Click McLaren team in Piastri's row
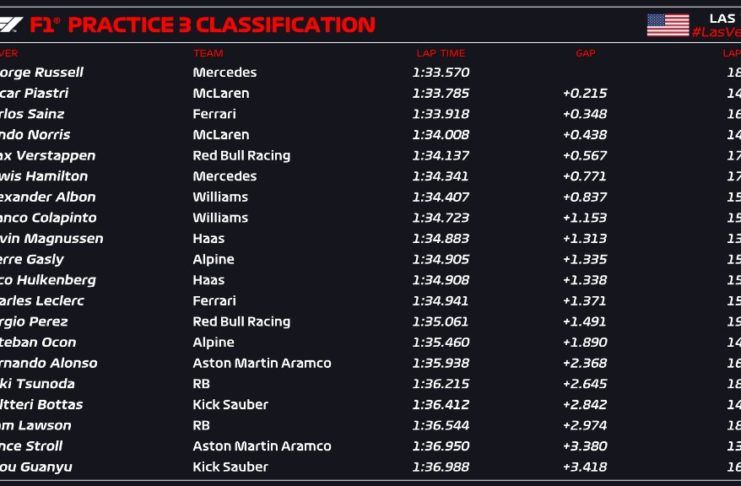The image size is (741, 486). coord(220,93)
